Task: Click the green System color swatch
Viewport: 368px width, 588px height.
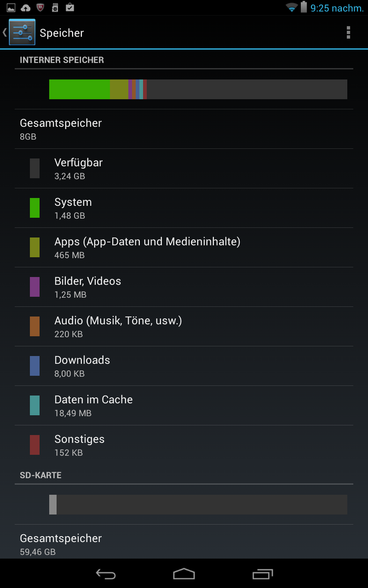Action: tap(34, 208)
